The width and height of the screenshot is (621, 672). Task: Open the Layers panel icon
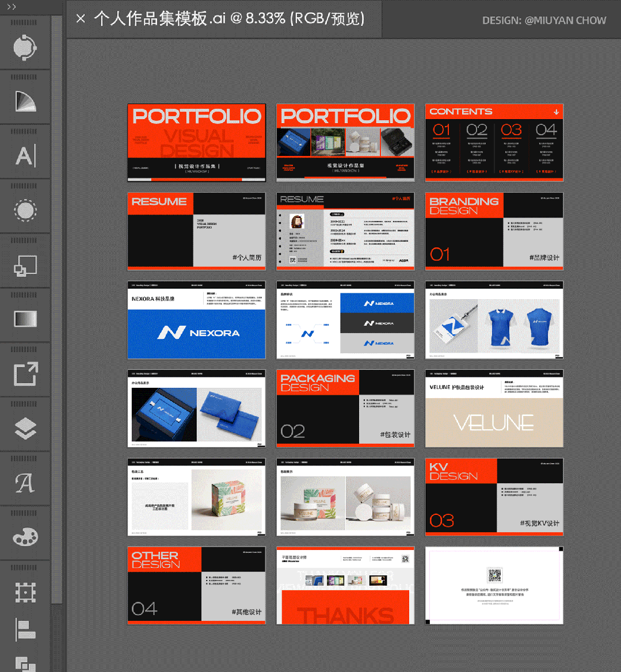(25, 428)
